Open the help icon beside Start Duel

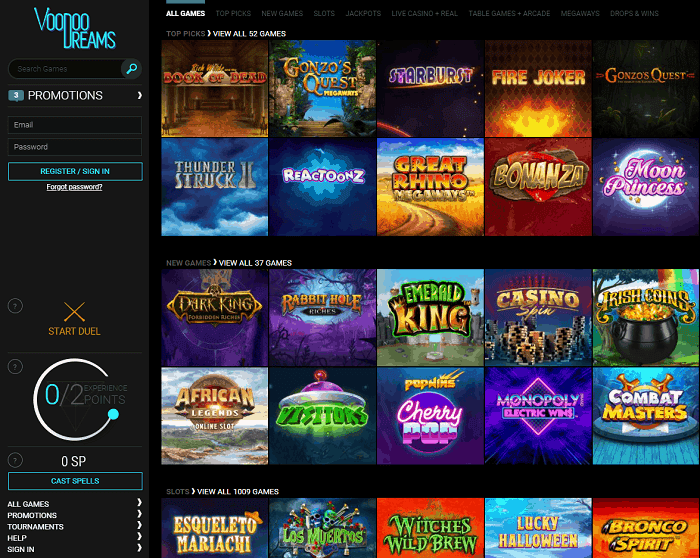(15, 306)
